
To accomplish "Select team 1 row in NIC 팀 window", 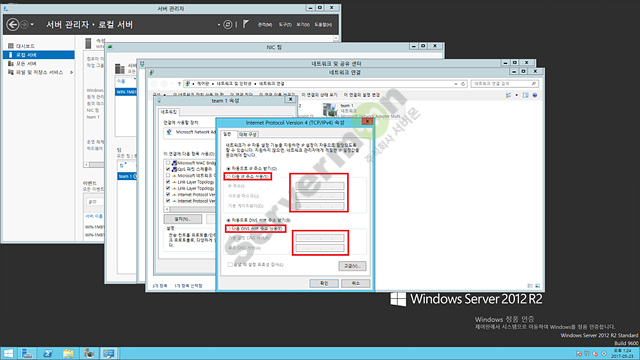I will (127, 176).
